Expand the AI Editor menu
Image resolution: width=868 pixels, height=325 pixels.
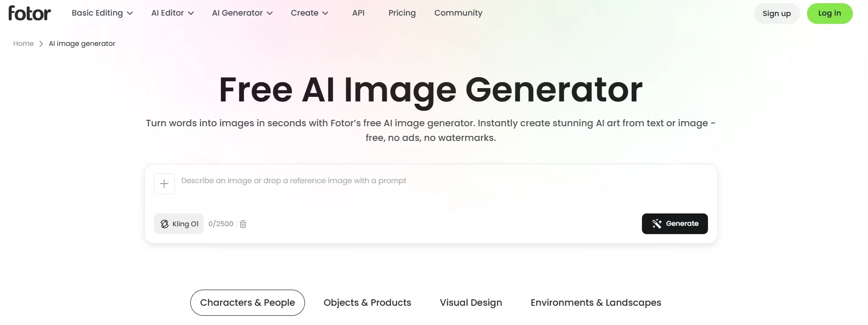[172, 13]
